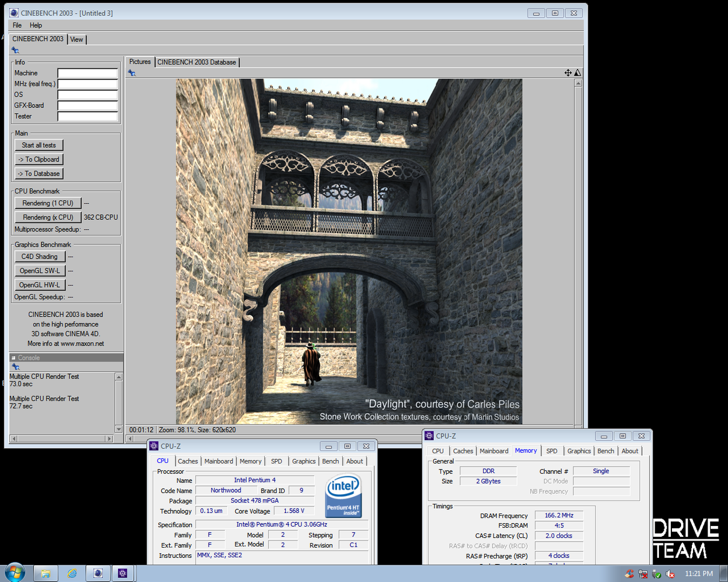Click the CPU-Z chip icon in the CPU tab window title
The width and height of the screenshot is (728, 582).
pyautogui.click(x=154, y=446)
